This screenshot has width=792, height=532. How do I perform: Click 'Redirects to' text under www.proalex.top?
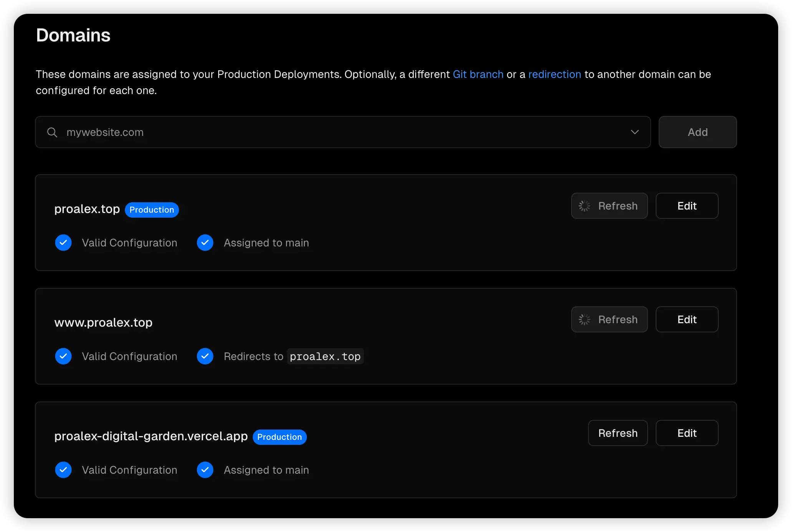254,356
